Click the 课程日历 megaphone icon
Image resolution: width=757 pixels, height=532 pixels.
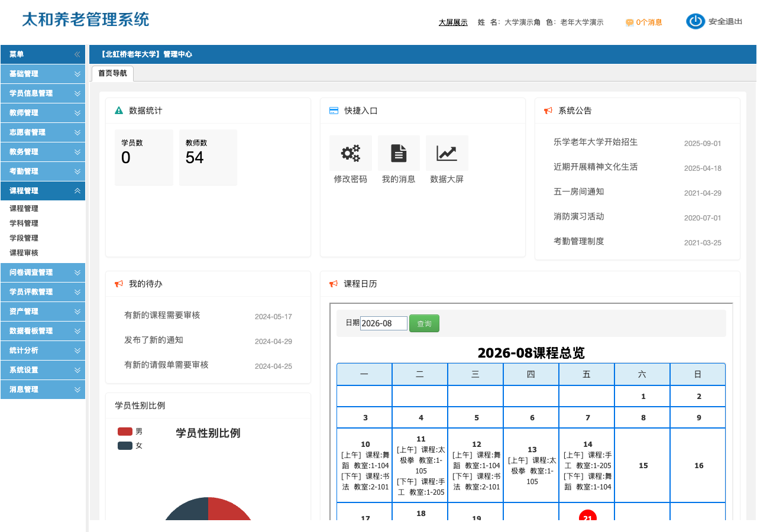tap(334, 284)
